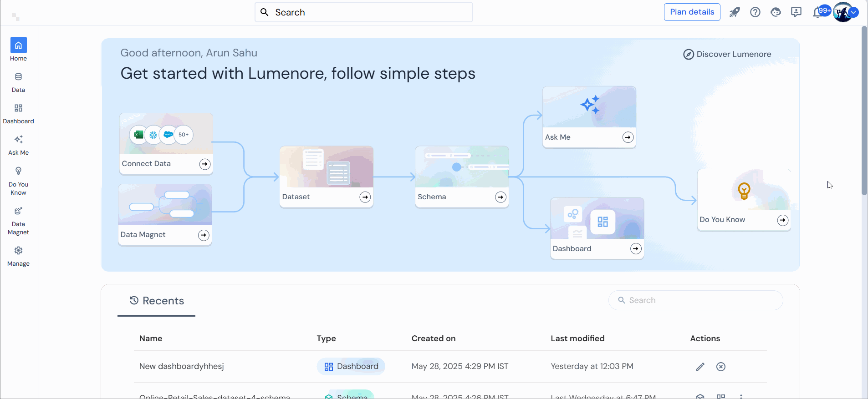
Task: Open Manage settings in sidebar
Action: coord(18,256)
